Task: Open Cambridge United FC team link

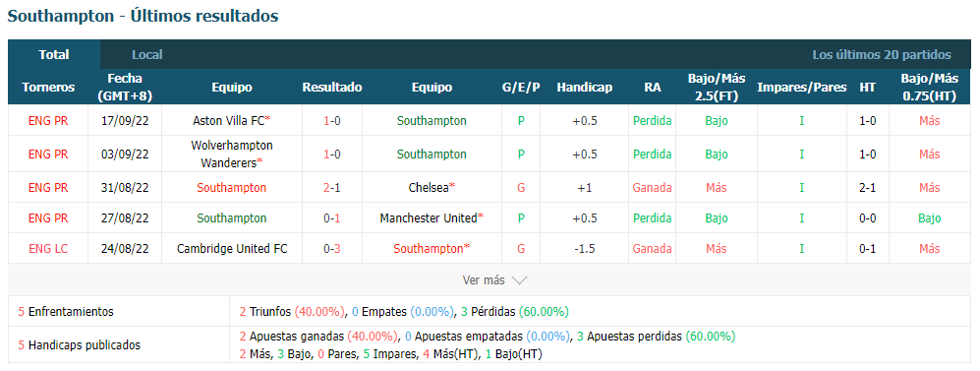Action: (232, 249)
